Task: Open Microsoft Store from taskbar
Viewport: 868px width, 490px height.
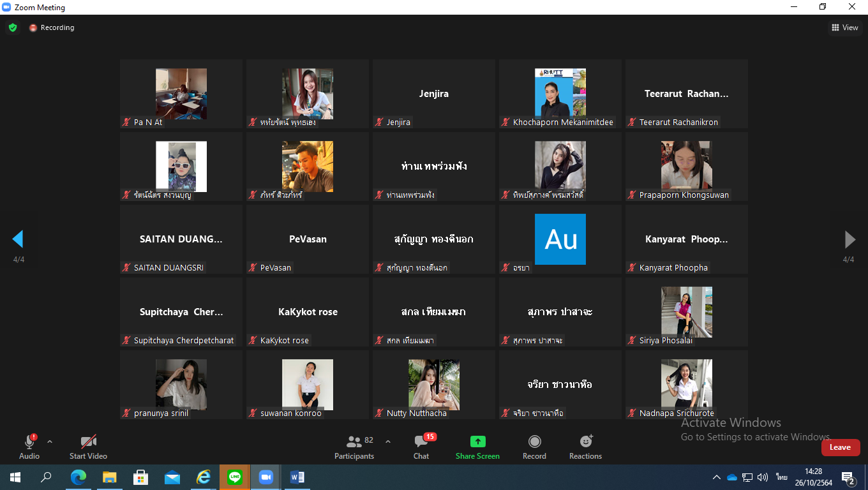Action: (141, 477)
